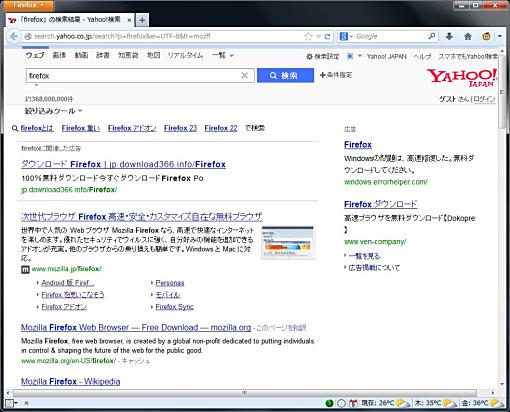The height and width of the screenshot is (412, 510).
Task: Click the magnifier in Google search box
Action: 432,36
